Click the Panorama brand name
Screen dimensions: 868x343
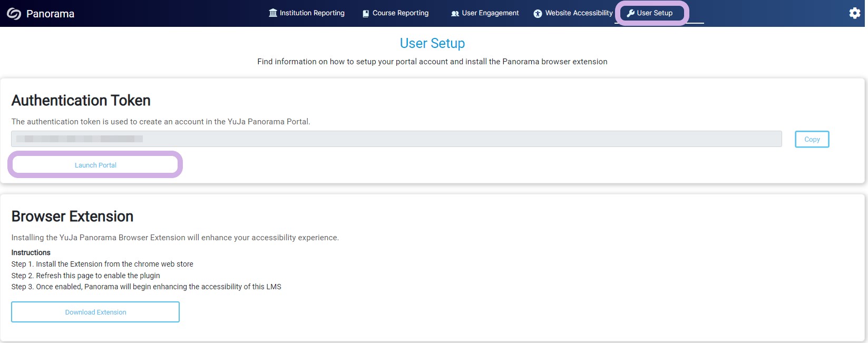pos(50,14)
